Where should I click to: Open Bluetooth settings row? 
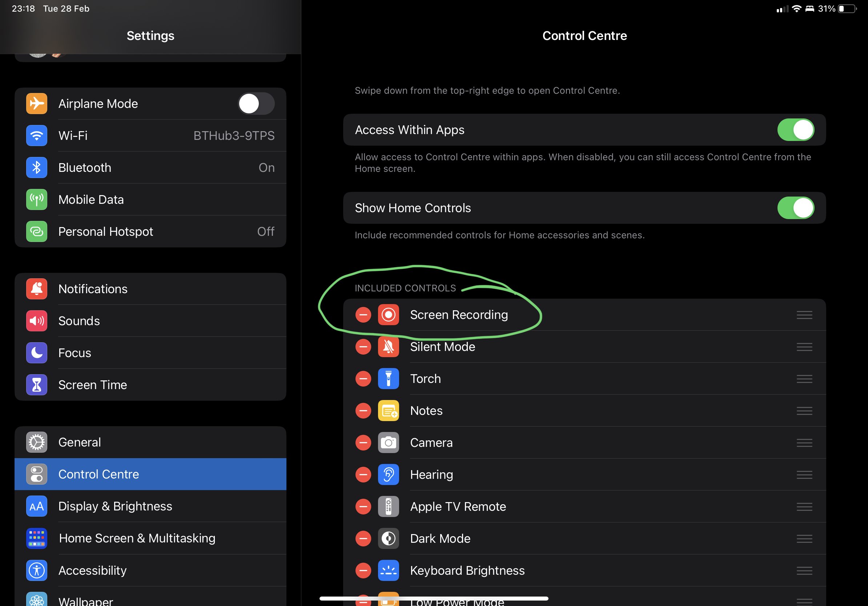(150, 167)
